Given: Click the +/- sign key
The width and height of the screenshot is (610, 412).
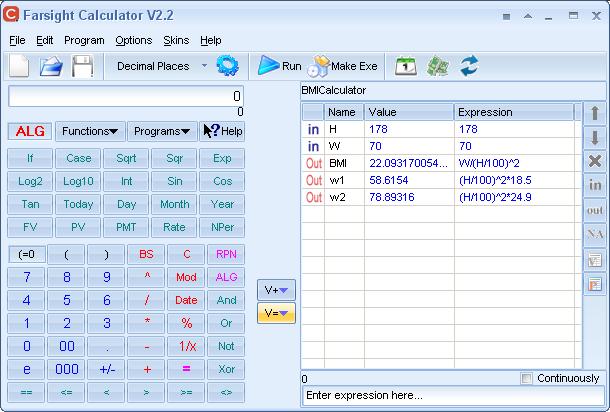Looking at the screenshot, I should coord(106,369).
